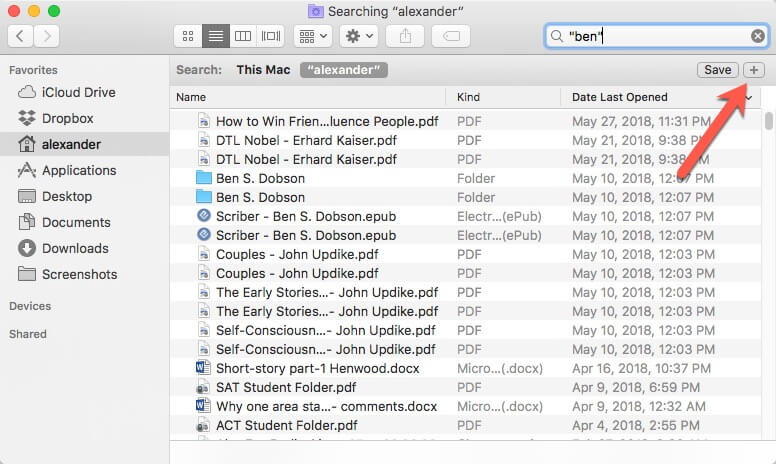Click the Micro...(.docx) kind for Short-story

pos(500,369)
